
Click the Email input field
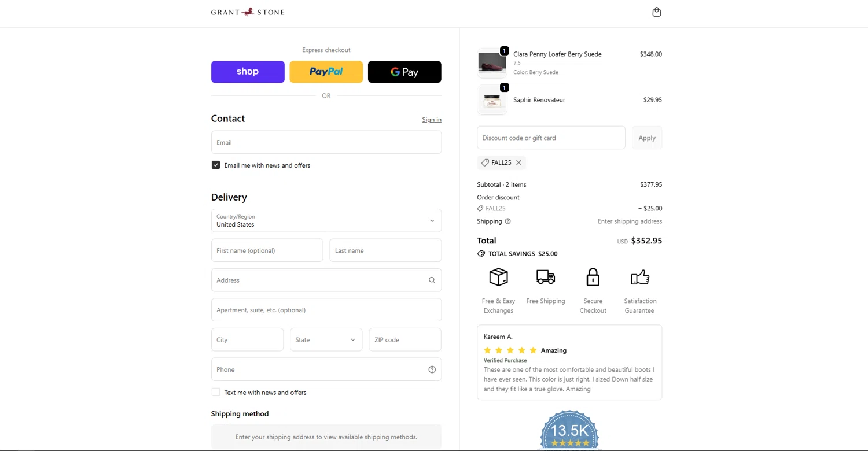coord(326,142)
